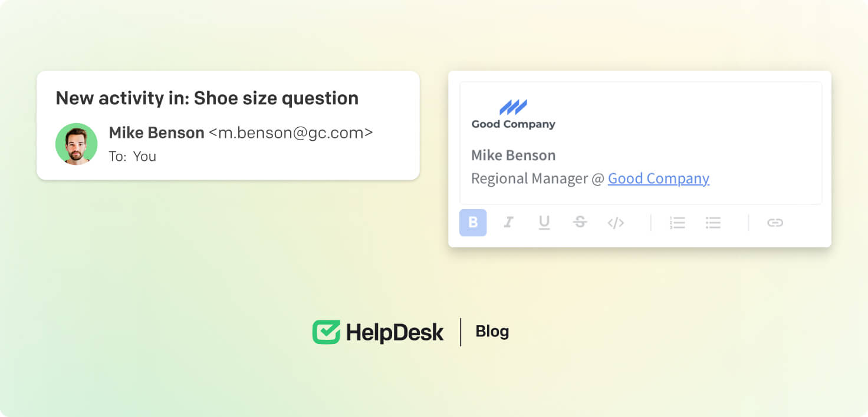
Task: Apply italic formatting
Action: [x=508, y=223]
